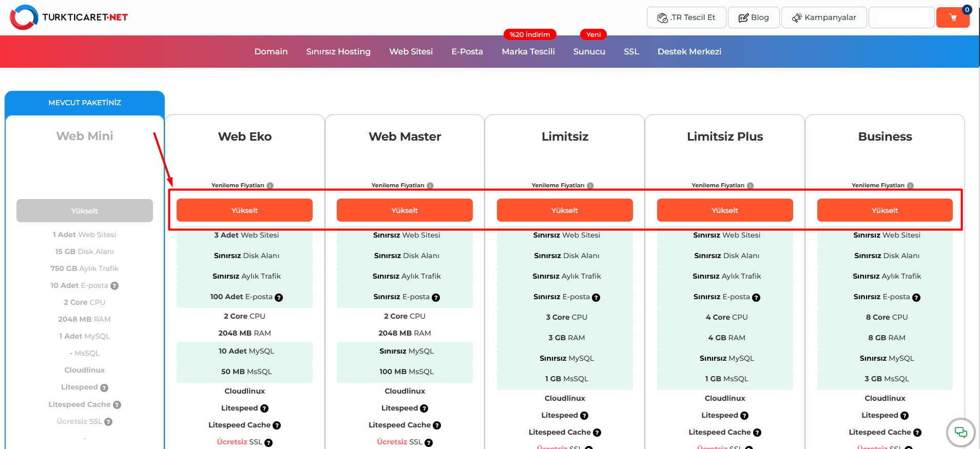Image resolution: width=980 pixels, height=449 pixels.
Task: Click the TurkTicaret.Net logo
Action: point(69,17)
